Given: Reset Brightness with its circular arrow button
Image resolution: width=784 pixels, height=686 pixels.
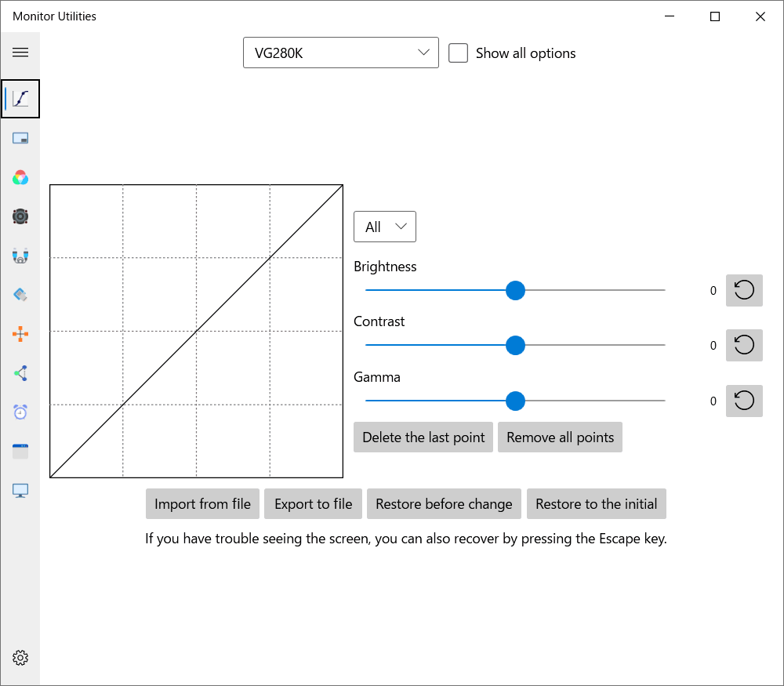Looking at the screenshot, I should (744, 290).
